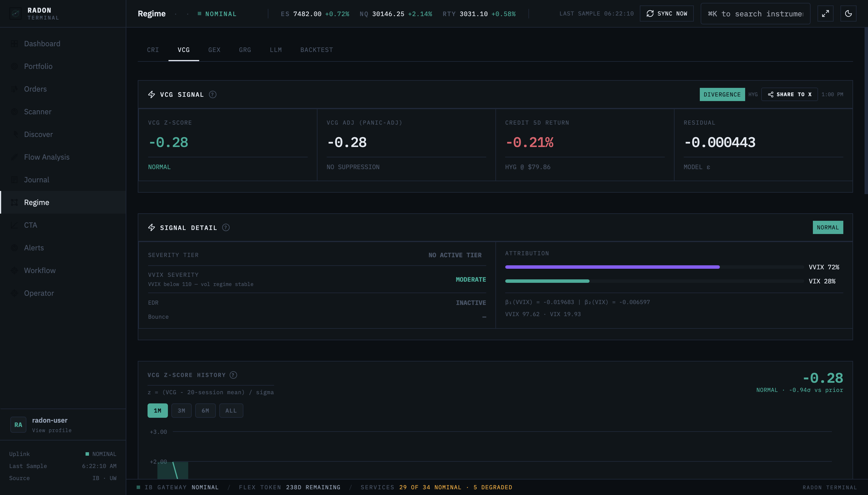
Task: Click the VVIX attribution bar
Action: tap(654, 267)
